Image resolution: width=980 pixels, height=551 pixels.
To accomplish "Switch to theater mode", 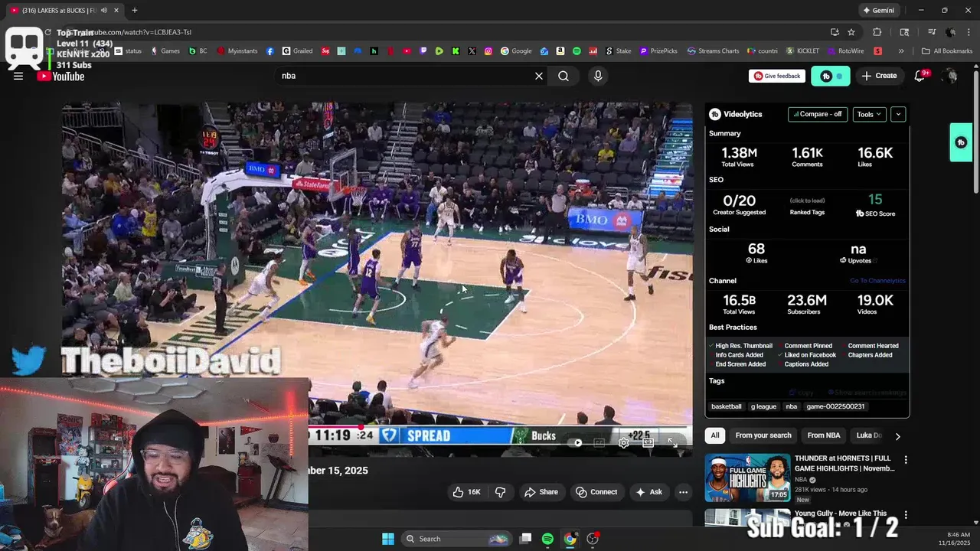I will click(648, 442).
